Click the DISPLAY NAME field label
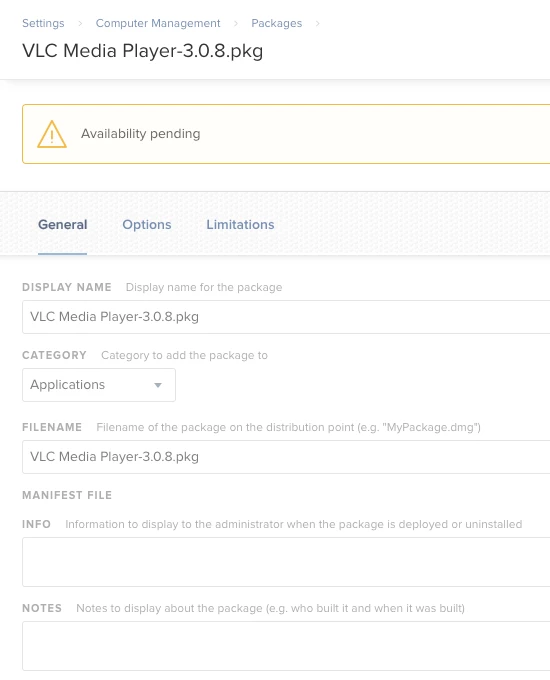 (x=67, y=287)
